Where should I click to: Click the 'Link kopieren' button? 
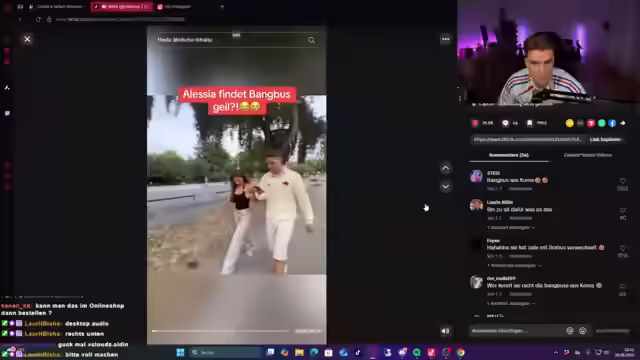pyautogui.click(x=605, y=139)
